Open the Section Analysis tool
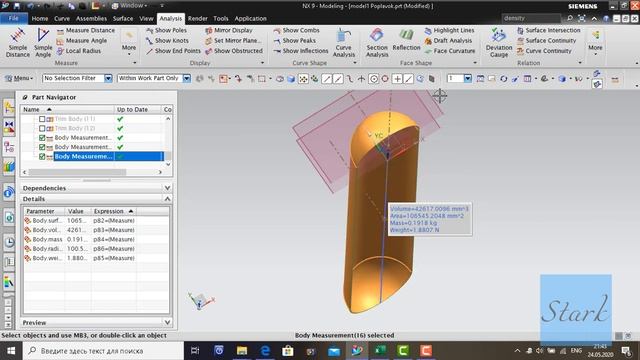The image size is (640, 360). click(377, 42)
